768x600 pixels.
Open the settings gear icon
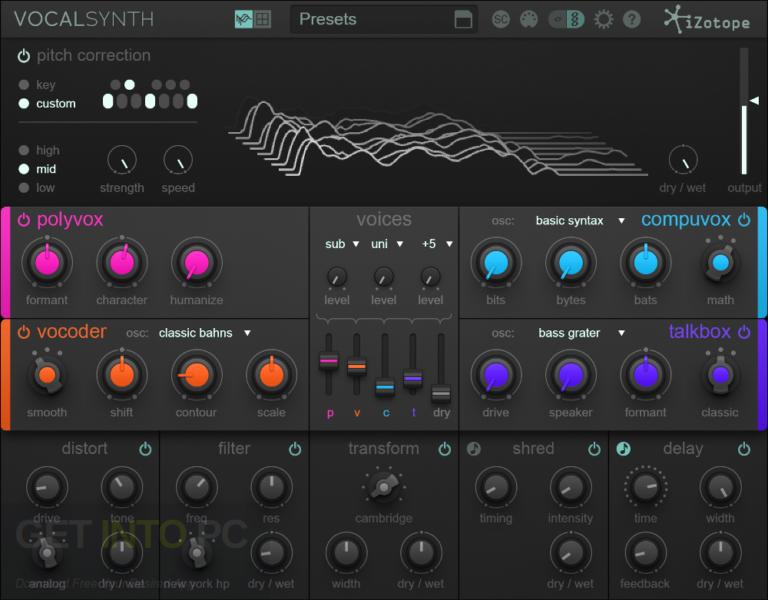(x=603, y=20)
